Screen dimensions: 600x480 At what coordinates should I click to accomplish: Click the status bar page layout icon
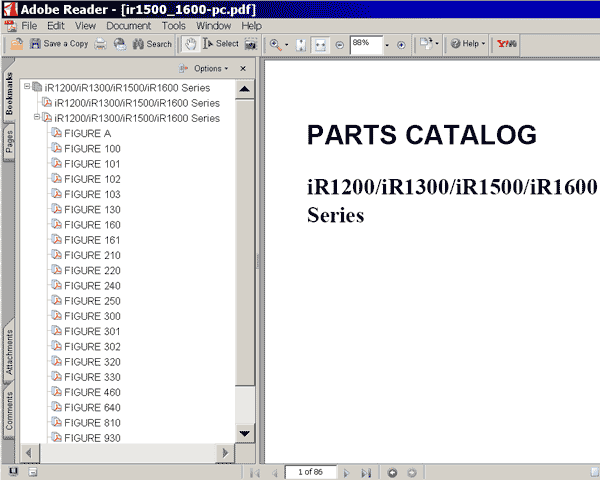[33, 472]
